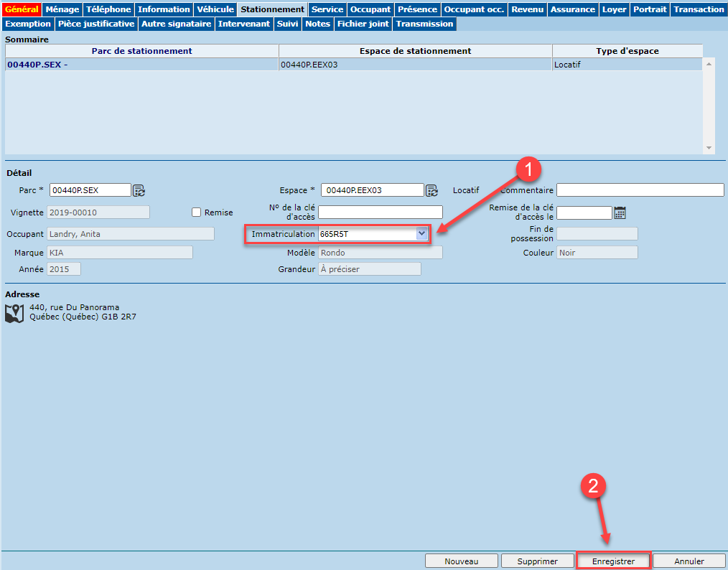Click the Nouveau button

click(x=461, y=561)
